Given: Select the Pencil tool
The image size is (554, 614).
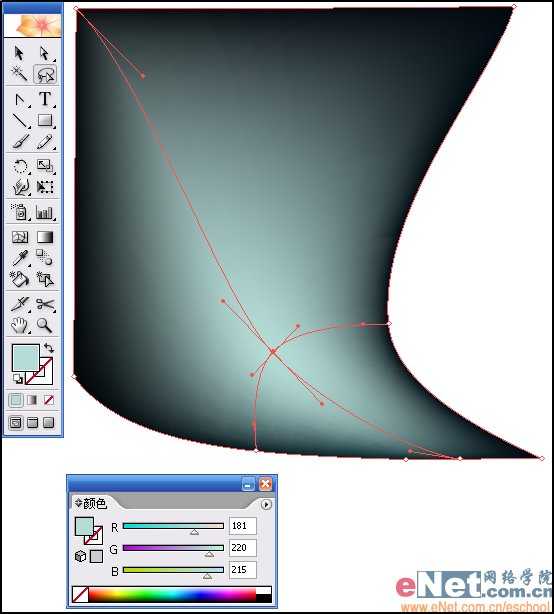Looking at the screenshot, I should click(x=45, y=142).
